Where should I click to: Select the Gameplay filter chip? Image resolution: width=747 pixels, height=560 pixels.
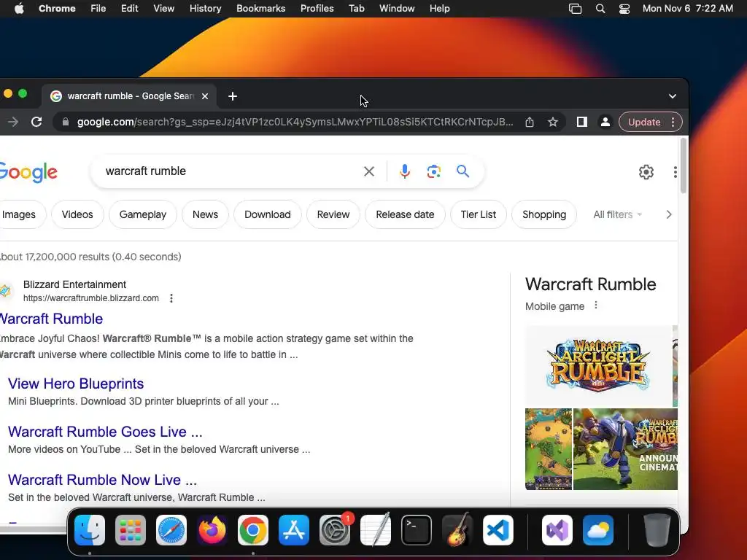click(143, 215)
